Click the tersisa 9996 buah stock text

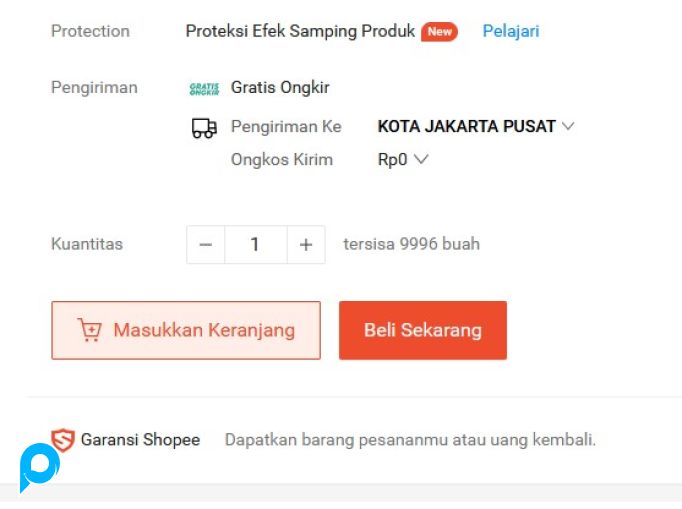[x=411, y=244]
